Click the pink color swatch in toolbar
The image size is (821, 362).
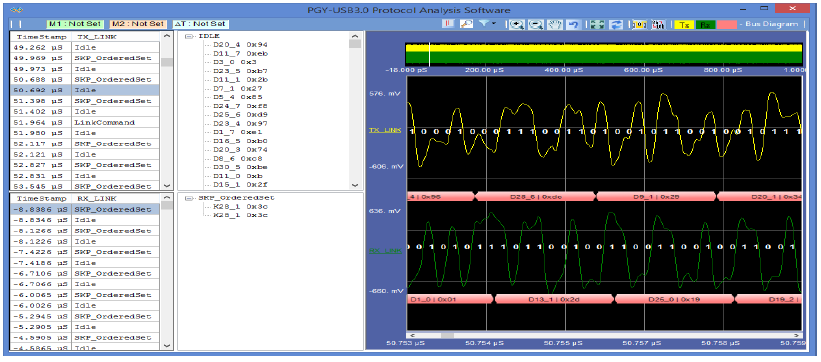point(726,24)
